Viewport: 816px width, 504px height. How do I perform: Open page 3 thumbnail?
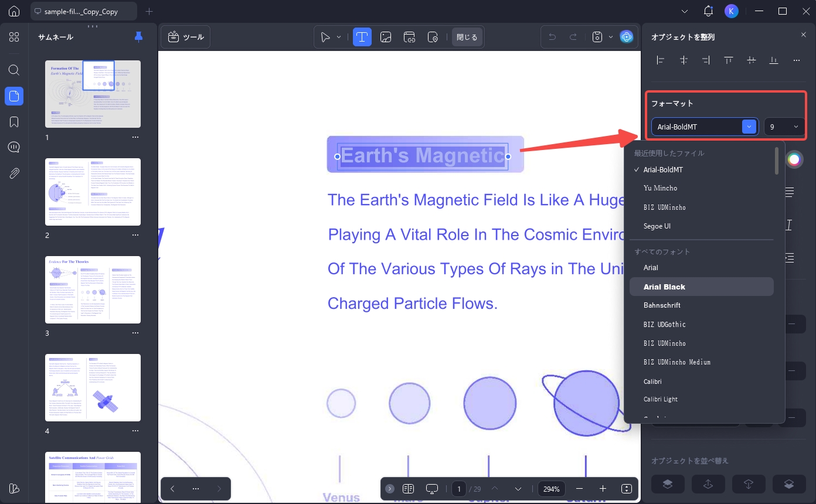click(93, 290)
